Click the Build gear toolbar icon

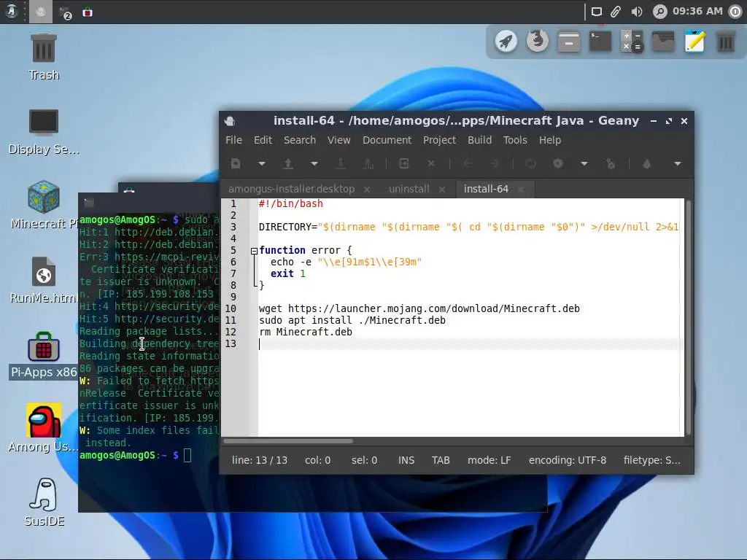click(558, 164)
